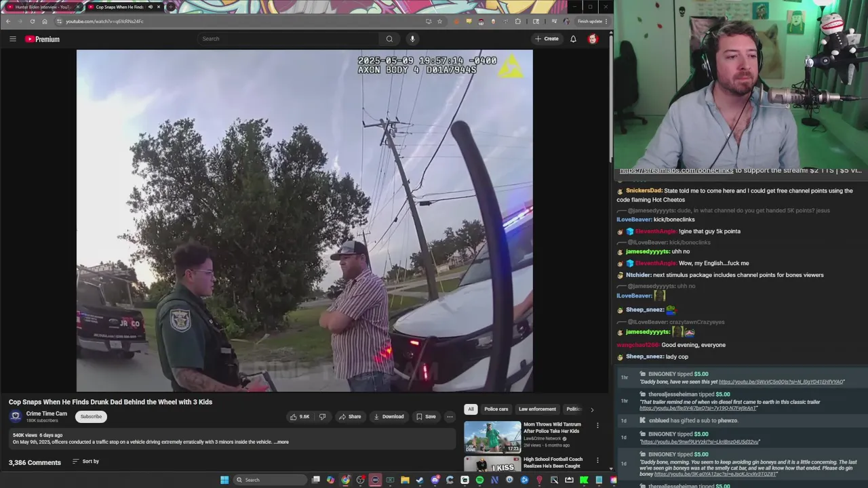Open High School Football Coach thumbnail
The height and width of the screenshot is (488, 868).
(492, 464)
